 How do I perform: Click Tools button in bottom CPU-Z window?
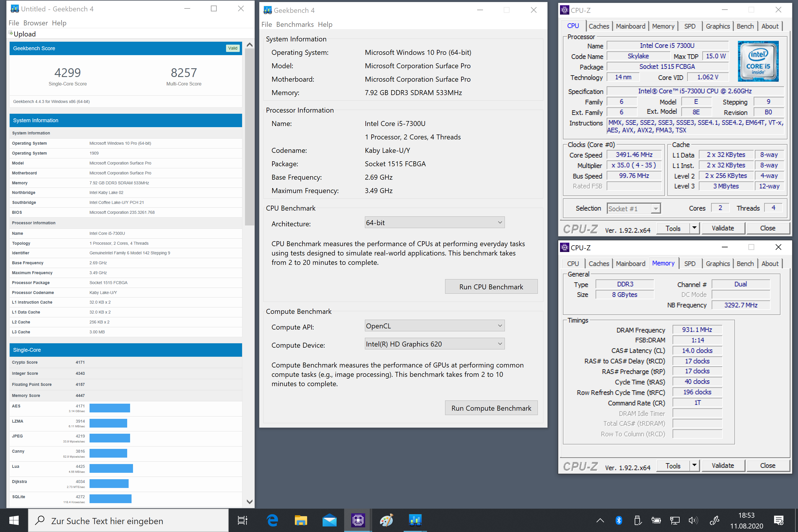pyautogui.click(x=673, y=466)
